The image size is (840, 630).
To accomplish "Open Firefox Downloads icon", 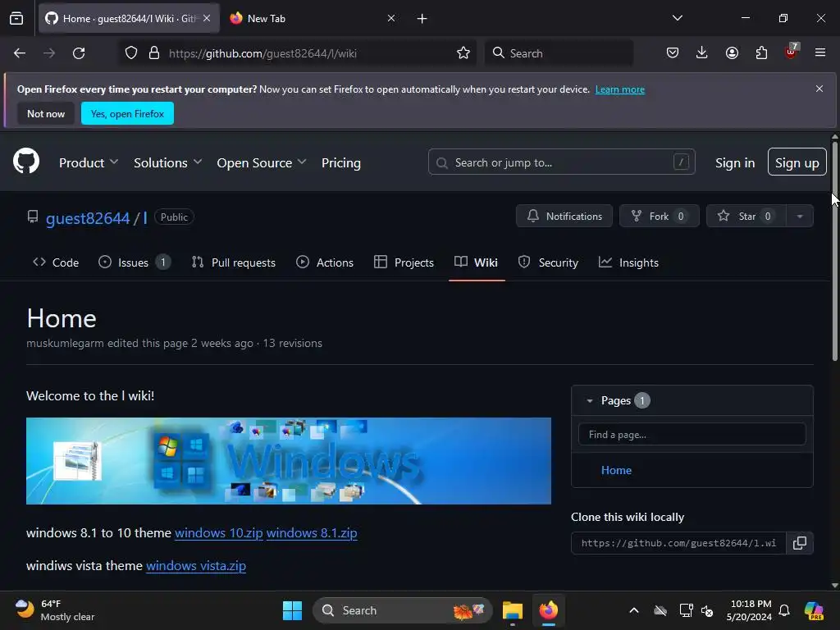I will click(x=702, y=53).
